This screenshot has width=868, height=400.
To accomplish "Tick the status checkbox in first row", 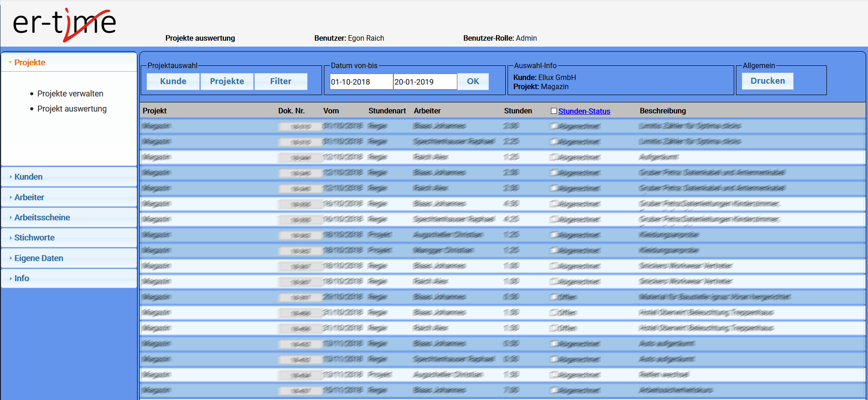I will coord(553,126).
